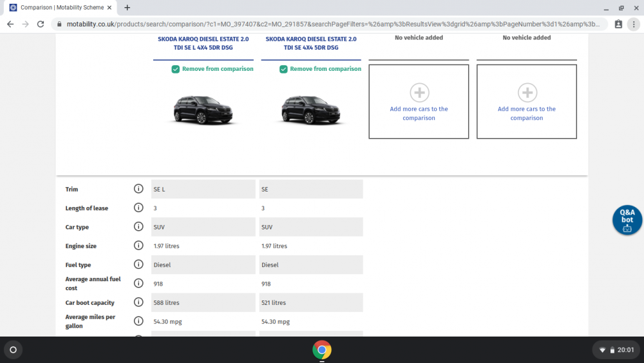
Task: Close the Comparison Motability Scheme tab
Action: click(109, 7)
